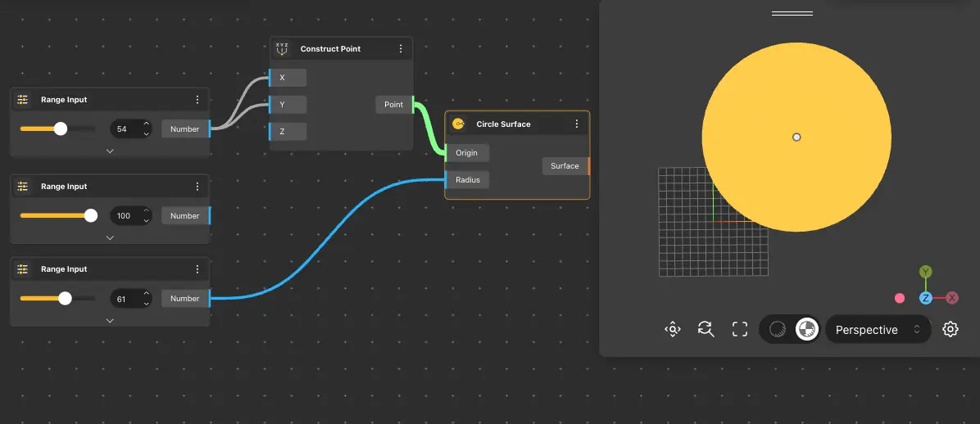Open Circle Surface node three-dot menu
The height and width of the screenshot is (424, 980).
coord(577,124)
